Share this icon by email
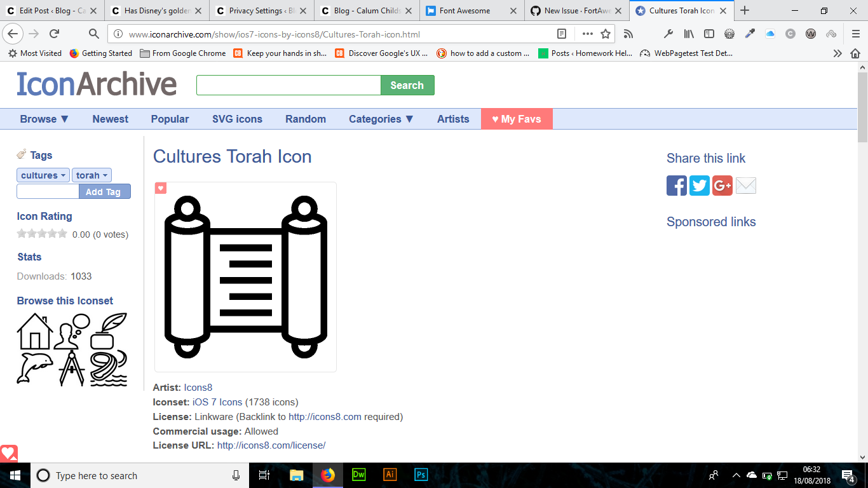Screen dimensions: 868x488 coord(745,186)
